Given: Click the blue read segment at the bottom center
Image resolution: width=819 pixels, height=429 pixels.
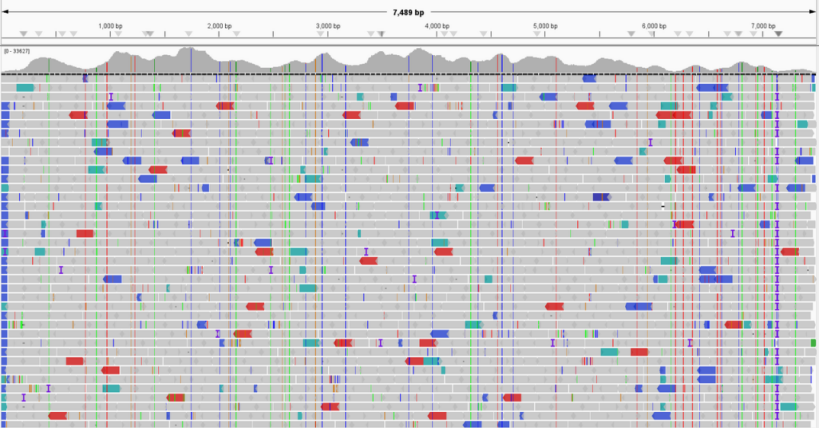Looking at the screenshot, I should (473, 424).
